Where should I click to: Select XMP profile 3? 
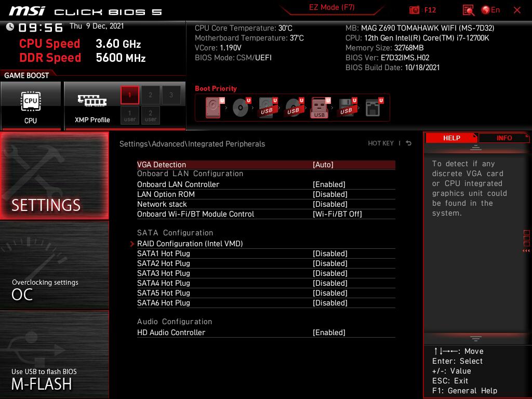[x=171, y=95]
